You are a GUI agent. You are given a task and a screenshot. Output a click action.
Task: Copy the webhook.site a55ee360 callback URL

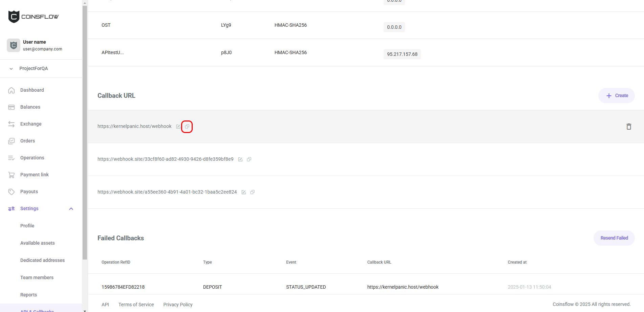pos(252,192)
